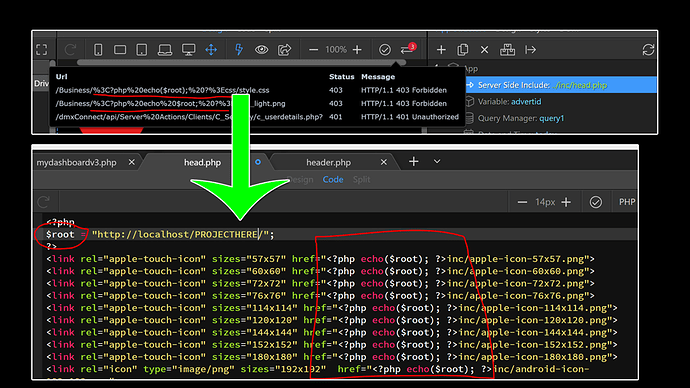Screen dimensions: 690x388
Task: Click the share/open in browser icon
Action: click(x=284, y=50)
